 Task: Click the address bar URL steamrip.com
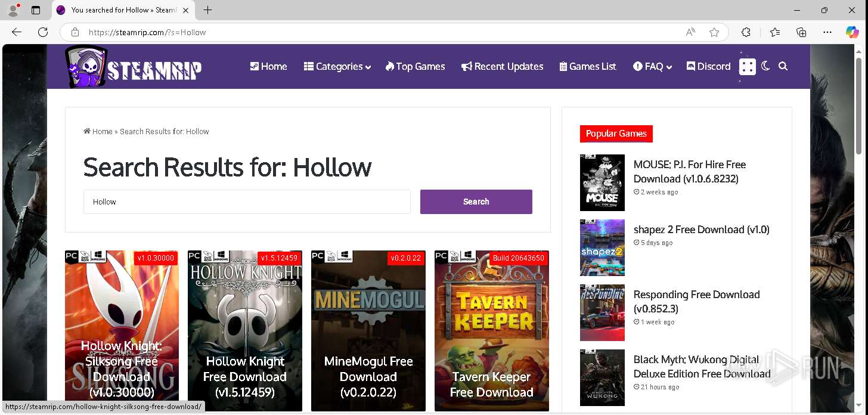tap(147, 32)
